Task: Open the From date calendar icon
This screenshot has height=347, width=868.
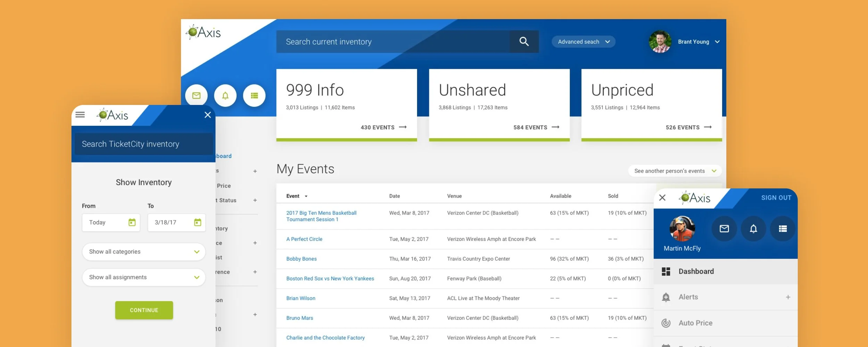Action: pos(132,223)
